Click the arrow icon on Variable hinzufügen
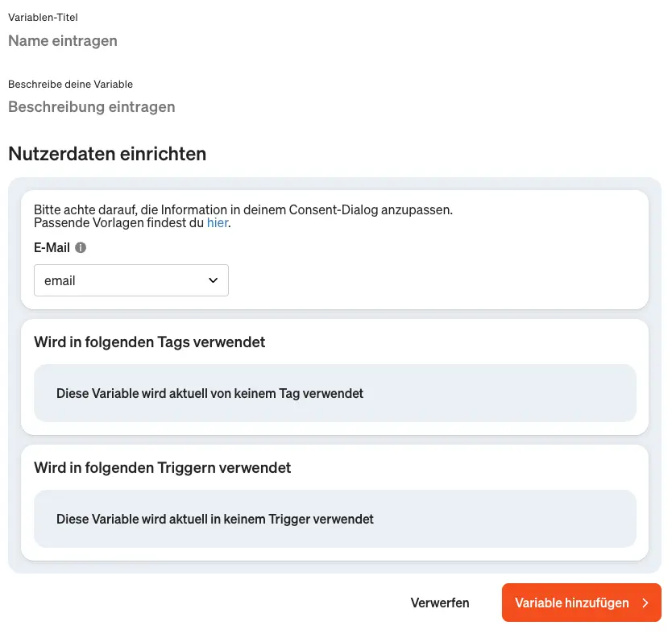 [x=645, y=603]
